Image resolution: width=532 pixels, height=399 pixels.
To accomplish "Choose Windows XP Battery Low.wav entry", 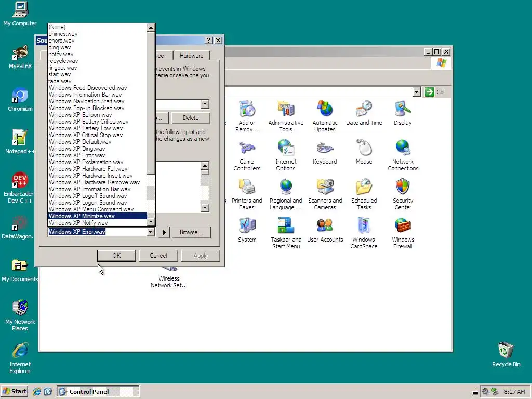I will (x=97, y=128).
